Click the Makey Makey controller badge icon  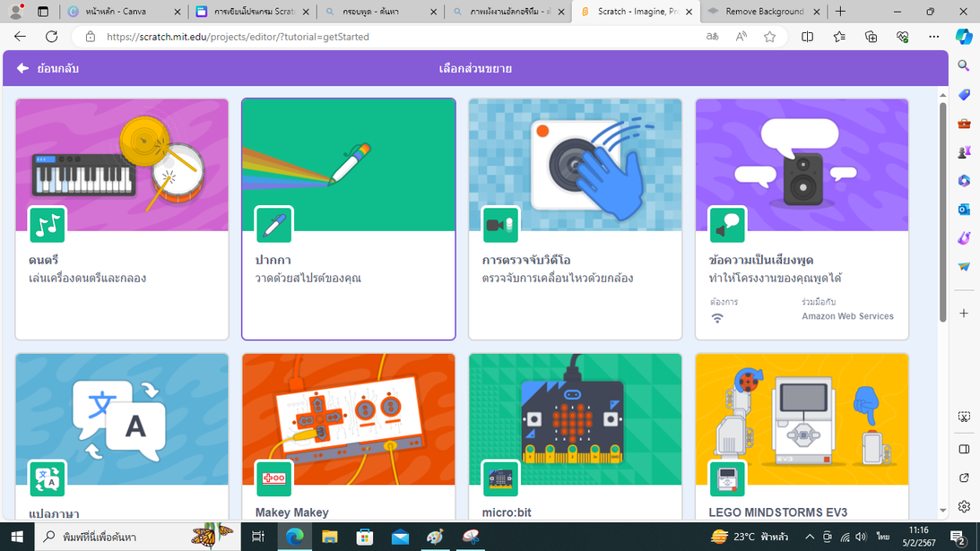tap(273, 479)
